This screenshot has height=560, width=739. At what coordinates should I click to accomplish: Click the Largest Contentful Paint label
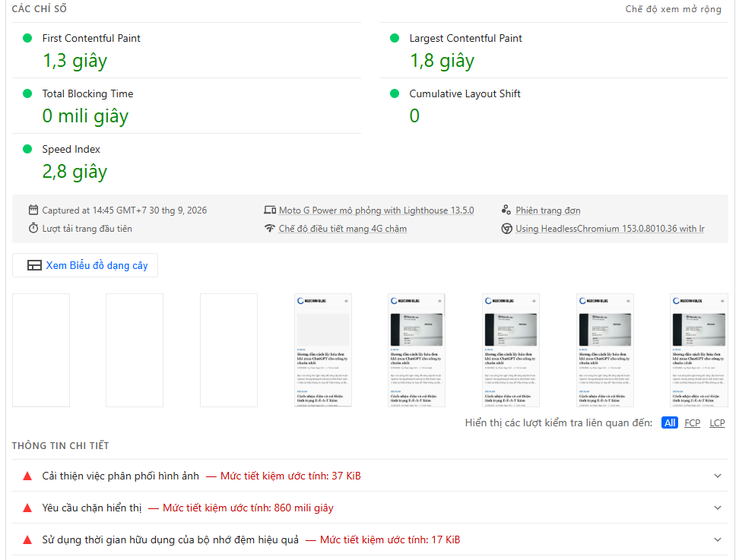465,38
